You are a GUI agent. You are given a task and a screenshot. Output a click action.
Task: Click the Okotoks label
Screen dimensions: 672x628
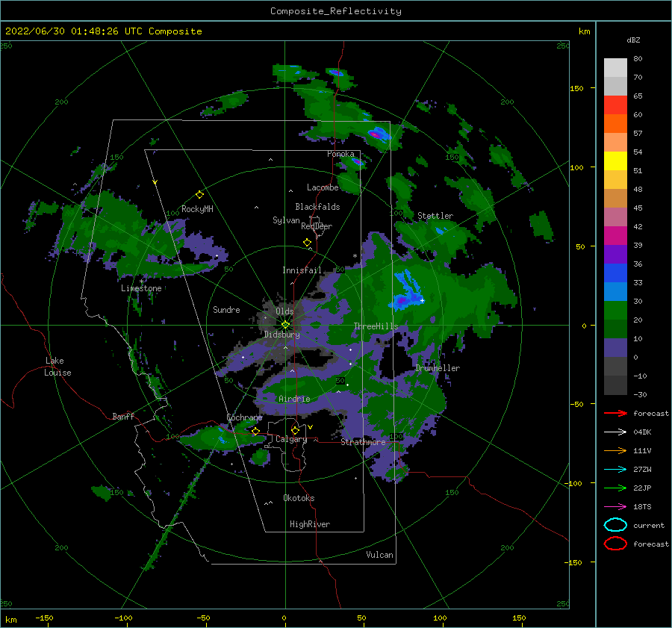click(299, 498)
